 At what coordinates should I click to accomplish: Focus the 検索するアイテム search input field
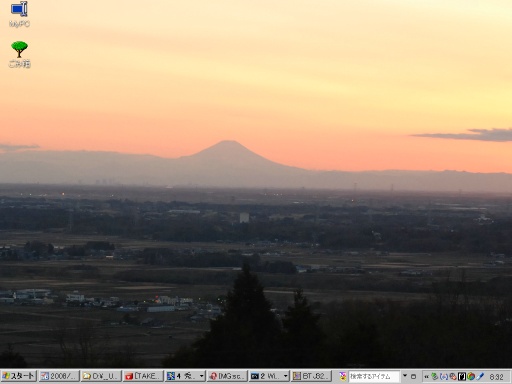374,376
